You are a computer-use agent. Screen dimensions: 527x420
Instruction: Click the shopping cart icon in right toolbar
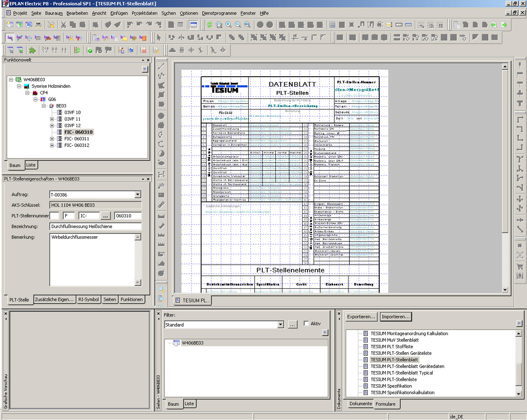tap(520, 267)
